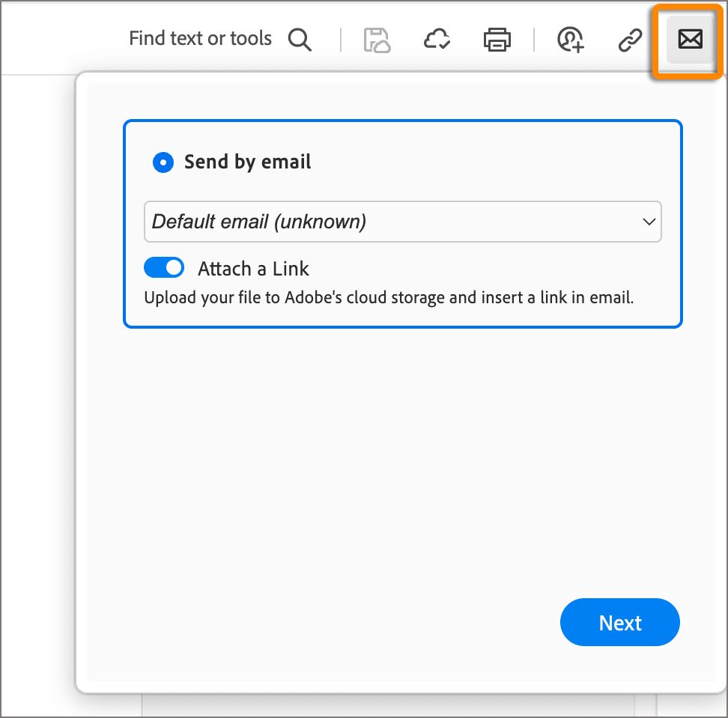Toggle the blue Attach a Link switch

click(x=163, y=267)
